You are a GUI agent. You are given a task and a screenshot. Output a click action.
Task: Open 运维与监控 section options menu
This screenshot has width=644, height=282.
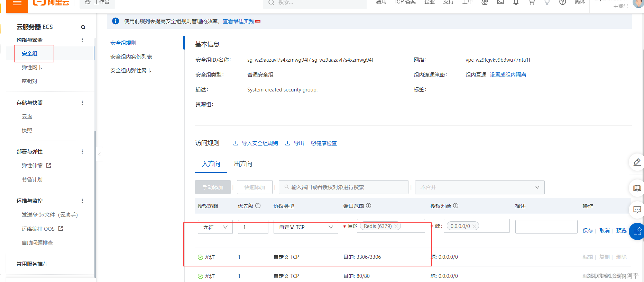82,201
